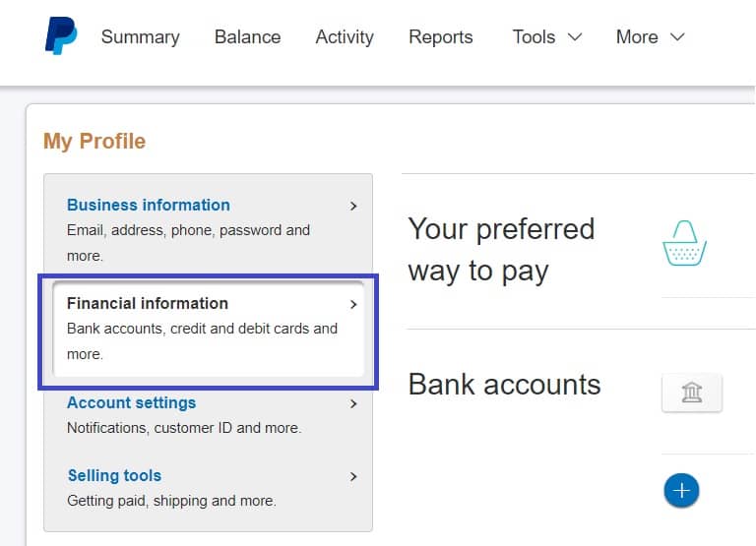Screen dimensions: 756x546
Task: Expand Business information with its chevron arrow
Action: [x=353, y=207]
